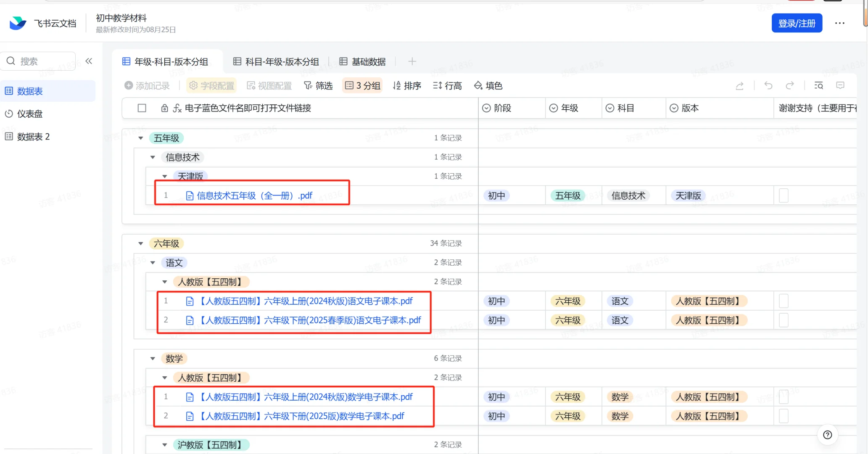Click the 科目 column header

[x=634, y=108]
